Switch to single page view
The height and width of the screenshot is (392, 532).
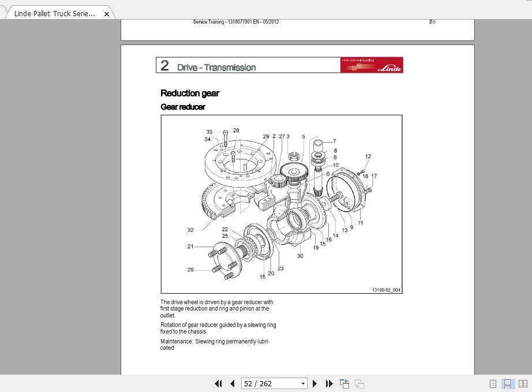(493, 384)
